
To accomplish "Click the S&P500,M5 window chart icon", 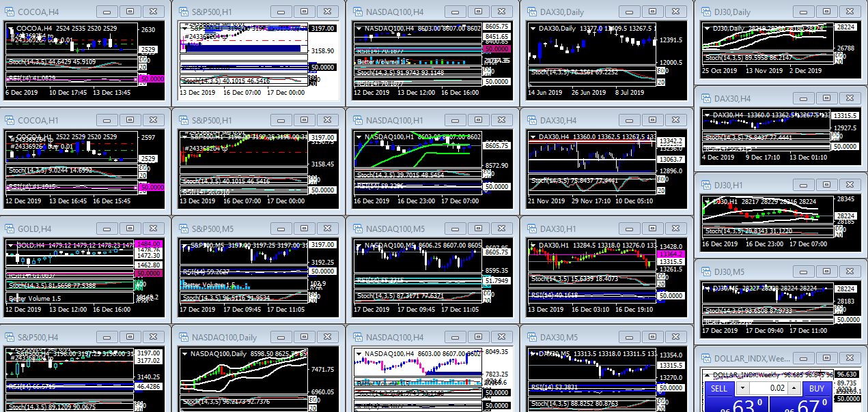I will pyautogui.click(x=183, y=229).
